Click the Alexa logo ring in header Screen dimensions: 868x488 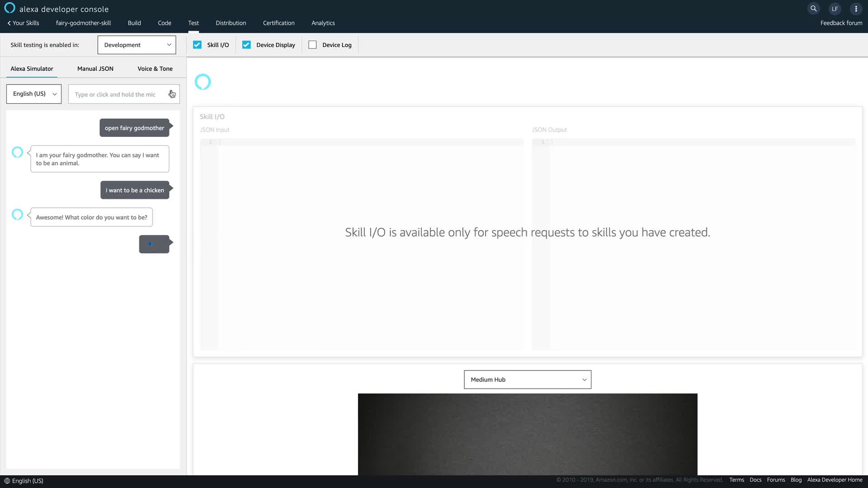(x=9, y=8)
